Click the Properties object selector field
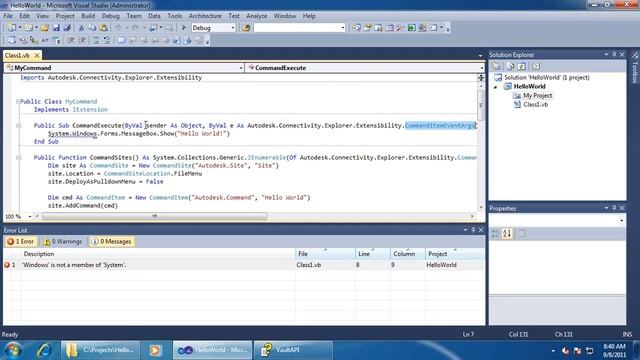Viewport: 640px width, 360px height. click(x=557, y=220)
